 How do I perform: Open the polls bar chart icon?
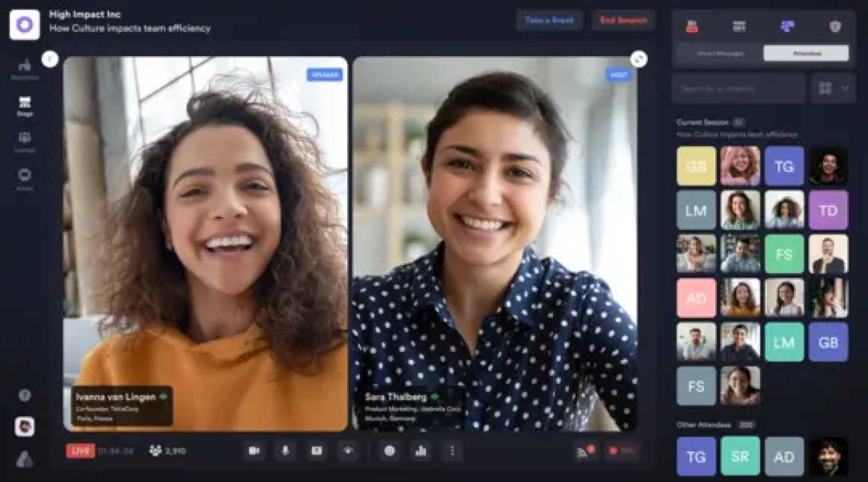[421, 451]
